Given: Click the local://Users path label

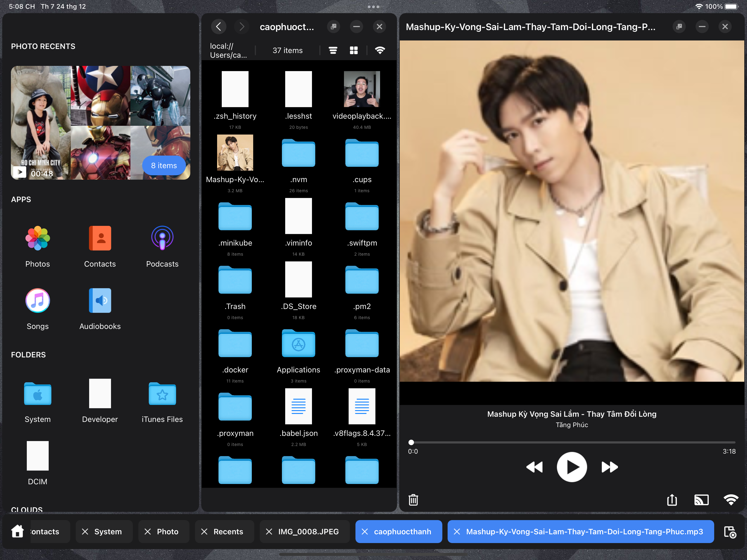Looking at the screenshot, I should (228, 50).
